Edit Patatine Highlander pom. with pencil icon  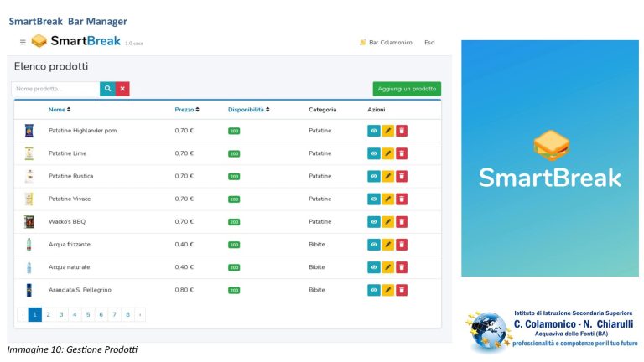387,131
